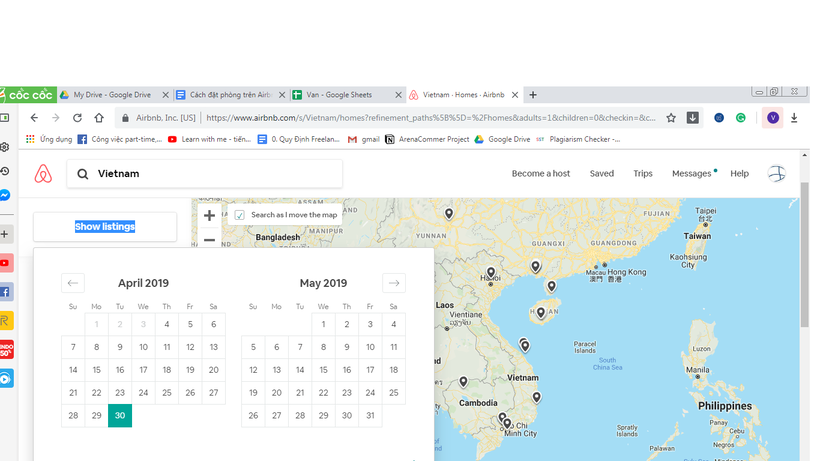Screen dimensions: 820x461
Task: Switch to Van - Google Sheets tab
Action: click(x=346, y=95)
